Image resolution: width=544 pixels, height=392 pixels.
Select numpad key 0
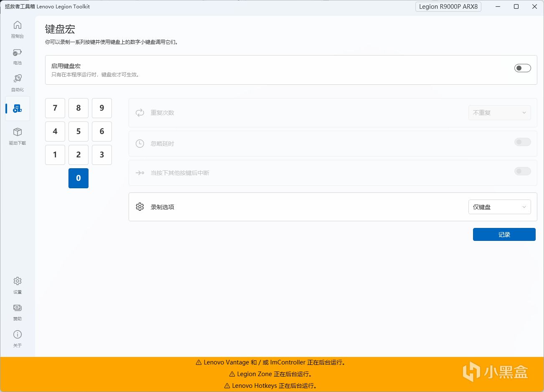click(x=78, y=178)
